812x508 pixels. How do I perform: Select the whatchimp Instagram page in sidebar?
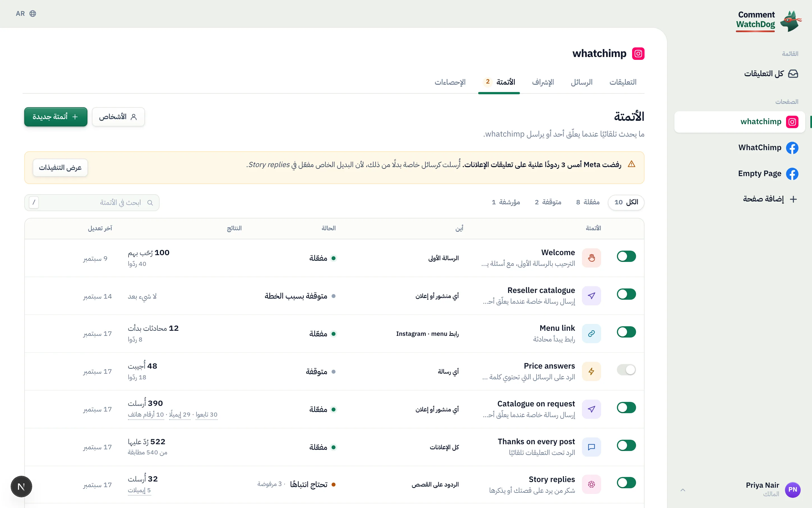point(739,122)
